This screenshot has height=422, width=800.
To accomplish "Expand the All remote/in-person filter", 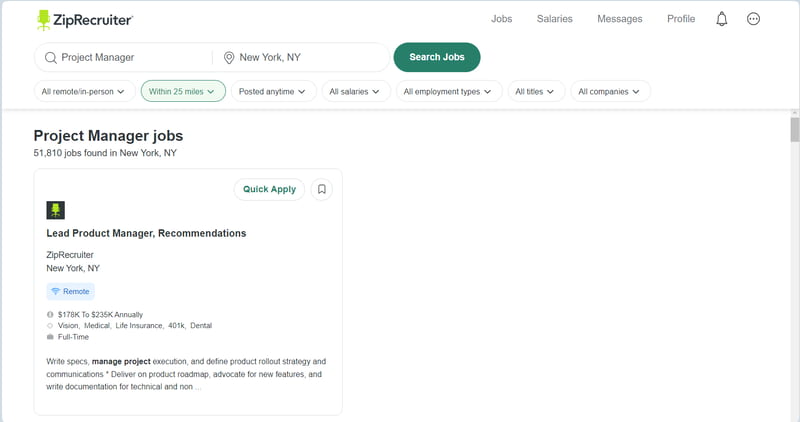I will pos(85,91).
